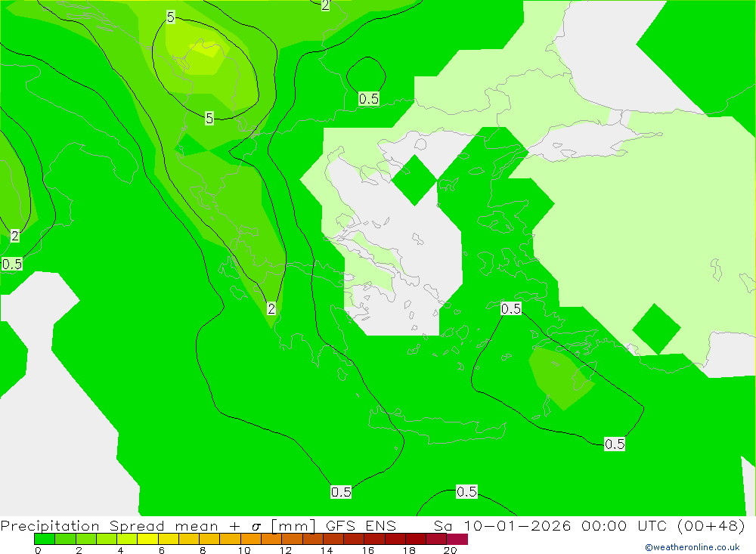Click the legend number 6

click(162, 550)
